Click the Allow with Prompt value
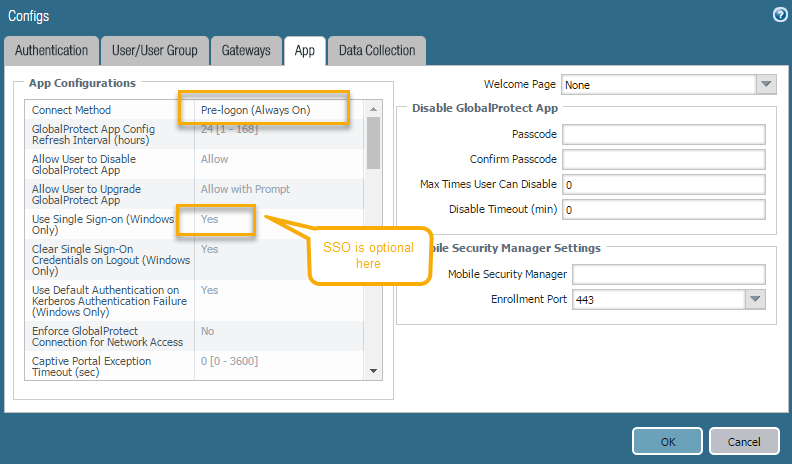The image size is (792, 464). 245,189
